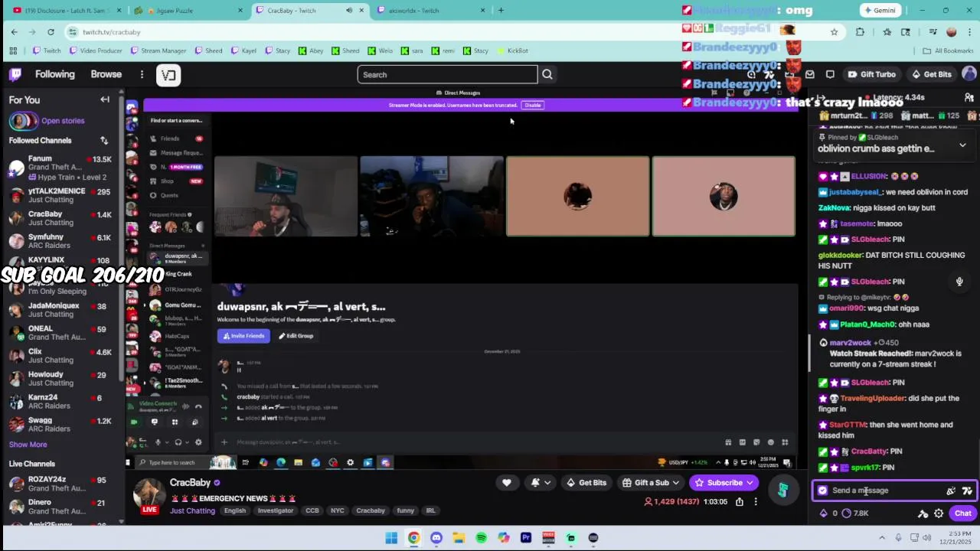Open Spotify from the taskbar
Image resolution: width=980 pixels, height=551 pixels.
tap(481, 538)
